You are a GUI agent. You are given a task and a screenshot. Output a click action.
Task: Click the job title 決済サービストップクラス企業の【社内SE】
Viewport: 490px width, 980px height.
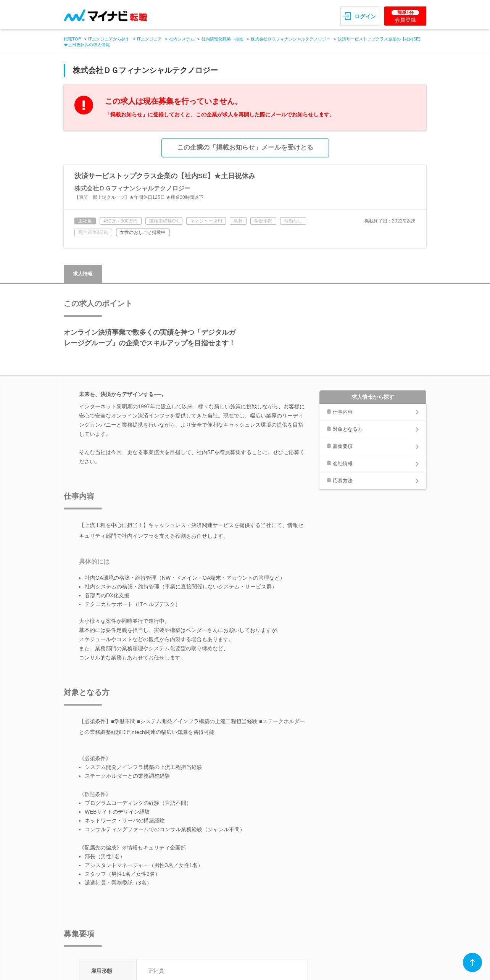coord(165,176)
